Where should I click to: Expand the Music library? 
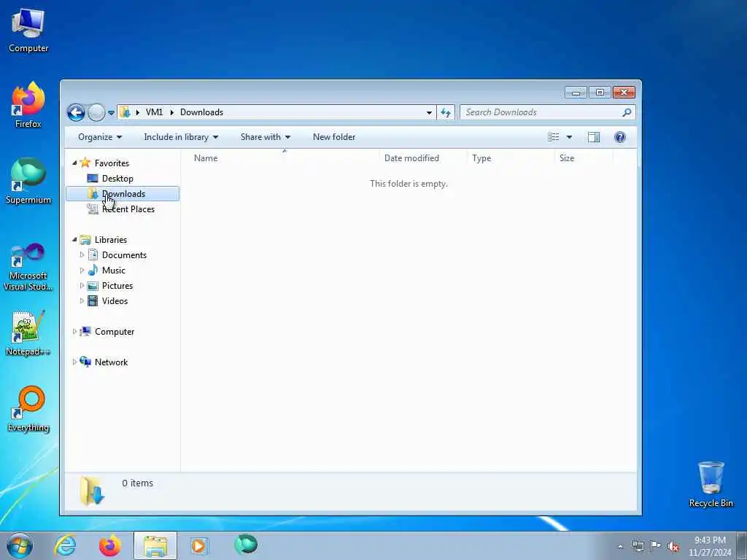coord(82,271)
